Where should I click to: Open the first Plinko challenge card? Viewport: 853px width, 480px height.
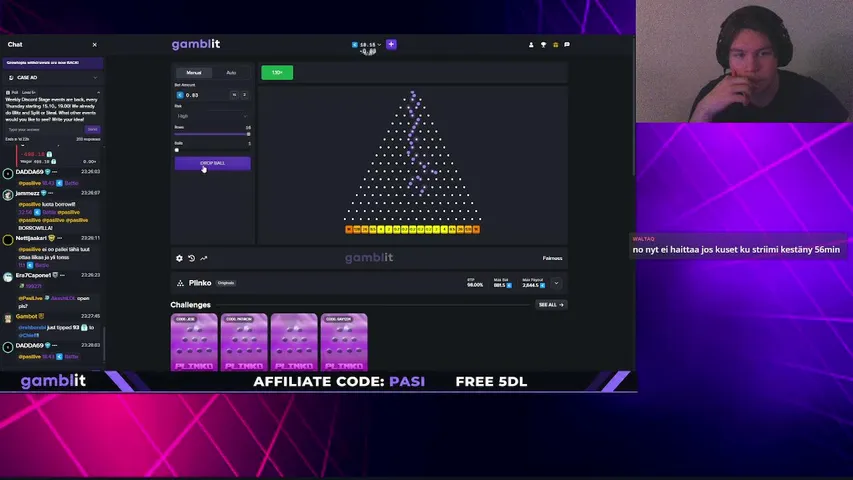click(194, 342)
